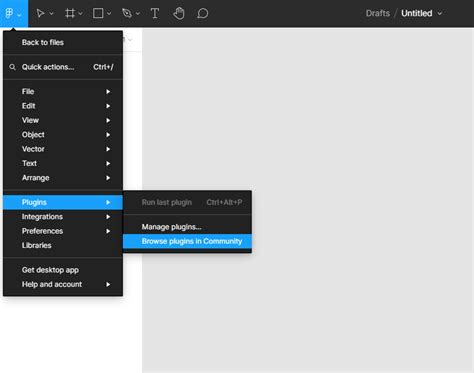Choose Browse plugins in Community

187,241
